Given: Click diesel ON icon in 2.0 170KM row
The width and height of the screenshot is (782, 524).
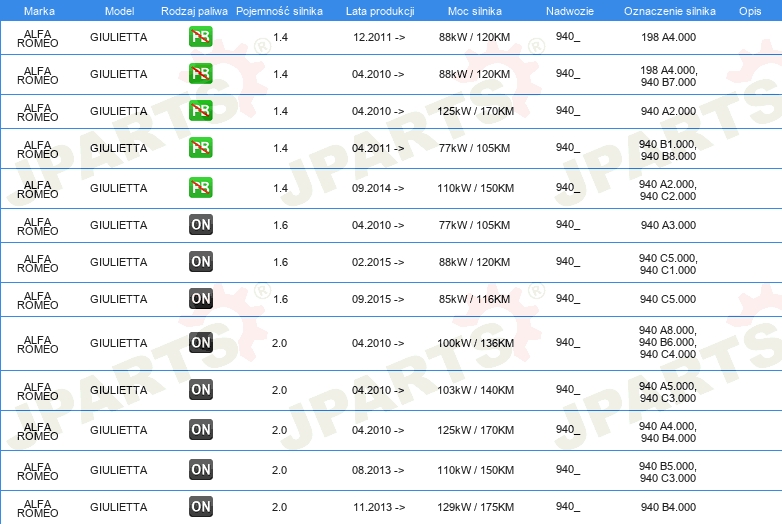Looking at the screenshot, I should coord(200,430).
